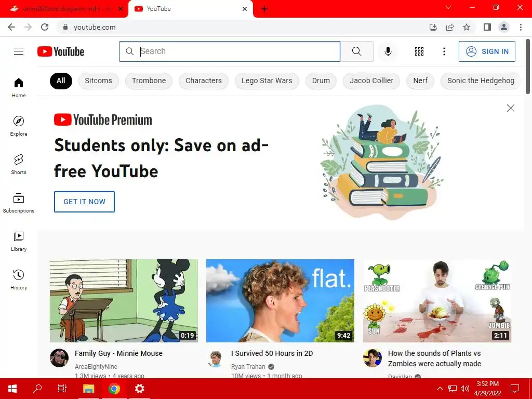Open YouTube settings three-dot menu

(444, 51)
